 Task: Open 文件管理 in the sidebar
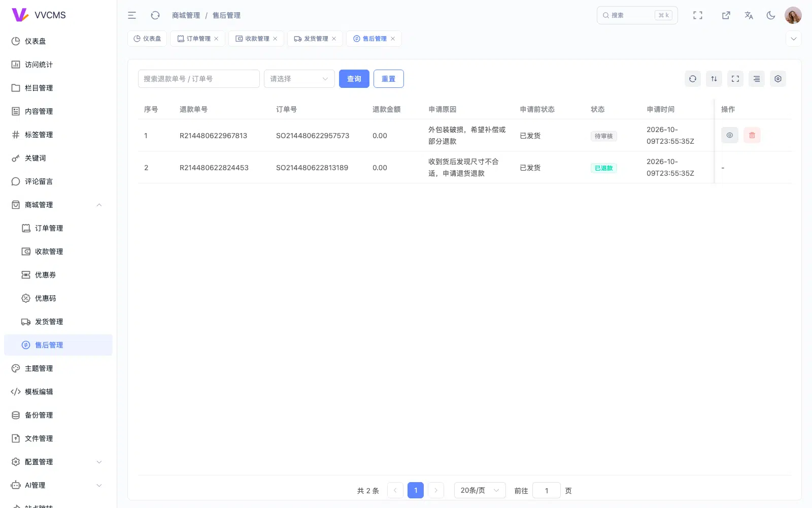pos(58,438)
